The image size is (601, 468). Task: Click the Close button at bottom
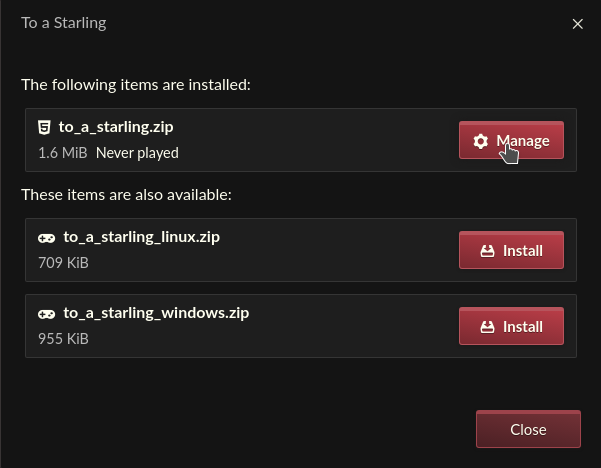(x=528, y=429)
